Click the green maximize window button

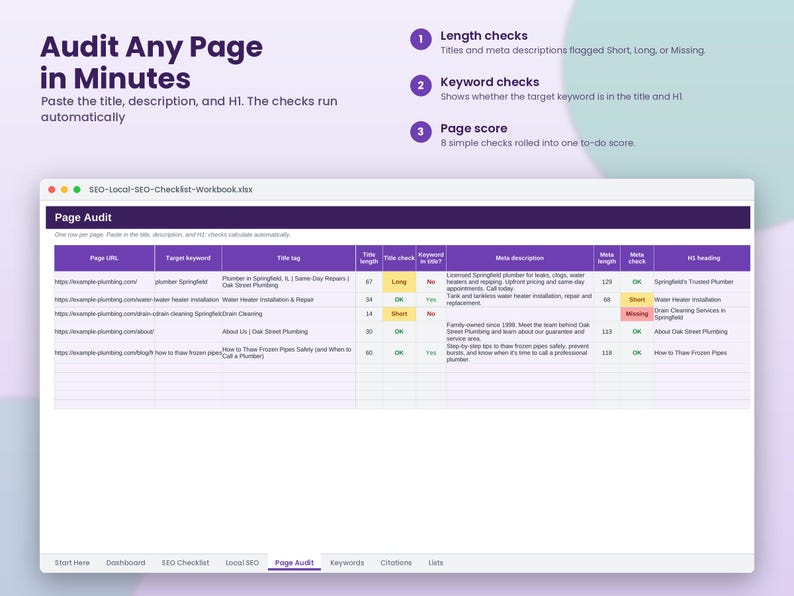pyautogui.click(x=77, y=189)
